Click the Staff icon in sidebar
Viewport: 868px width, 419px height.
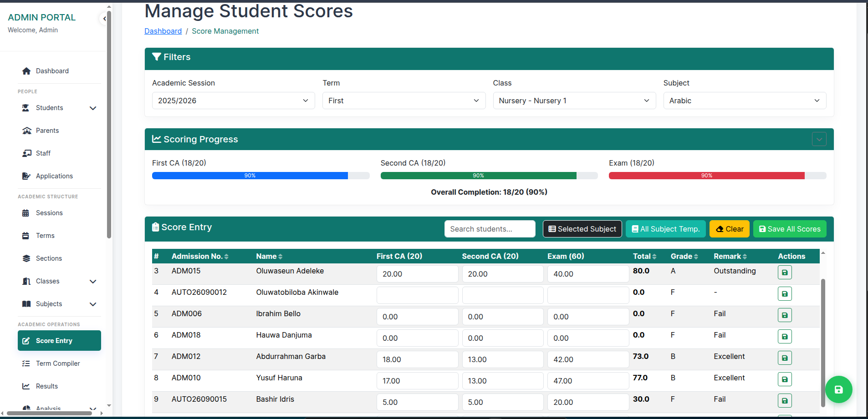click(x=26, y=153)
